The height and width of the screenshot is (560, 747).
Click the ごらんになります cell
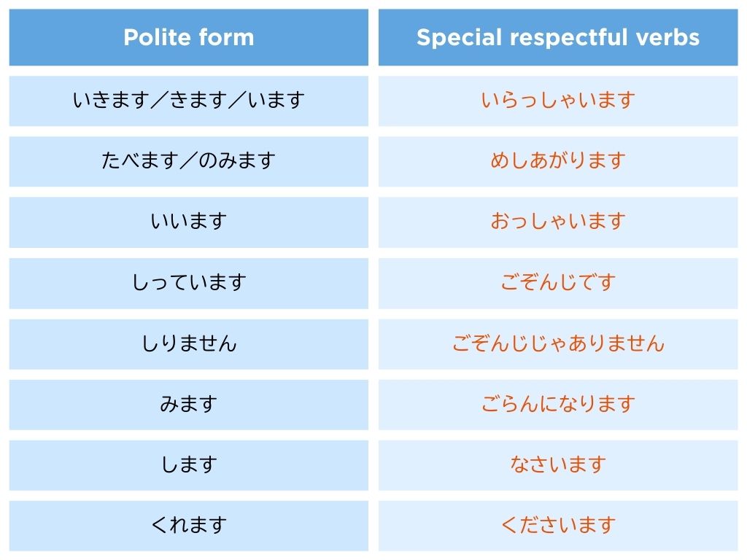558,403
